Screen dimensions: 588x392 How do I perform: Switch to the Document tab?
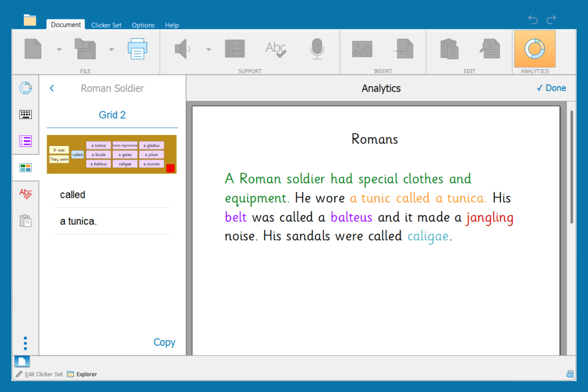click(x=66, y=24)
